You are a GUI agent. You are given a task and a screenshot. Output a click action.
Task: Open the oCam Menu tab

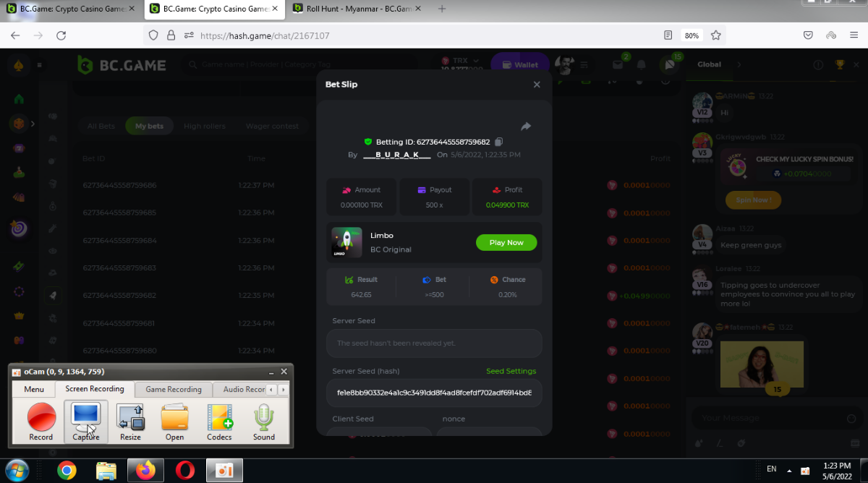[x=34, y=389]
